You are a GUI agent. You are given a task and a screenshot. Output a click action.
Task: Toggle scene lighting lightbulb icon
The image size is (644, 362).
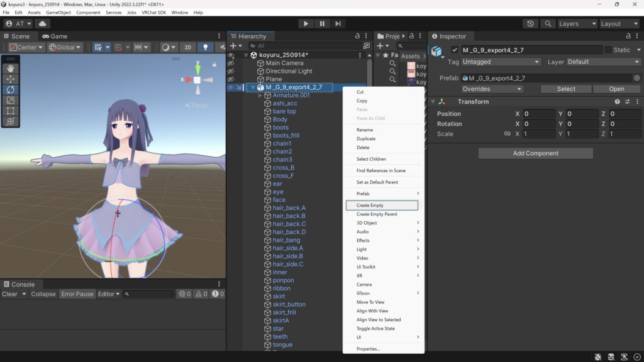pos(205,47)
